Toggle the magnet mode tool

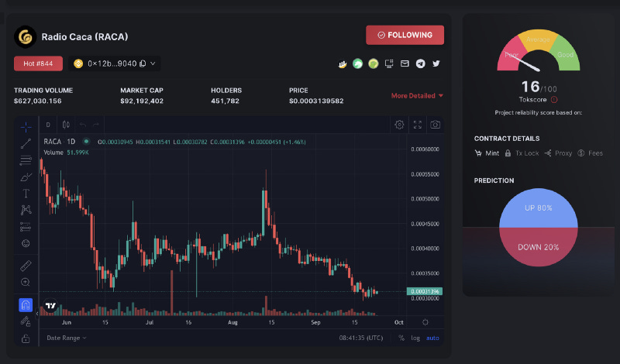point(26,304)
